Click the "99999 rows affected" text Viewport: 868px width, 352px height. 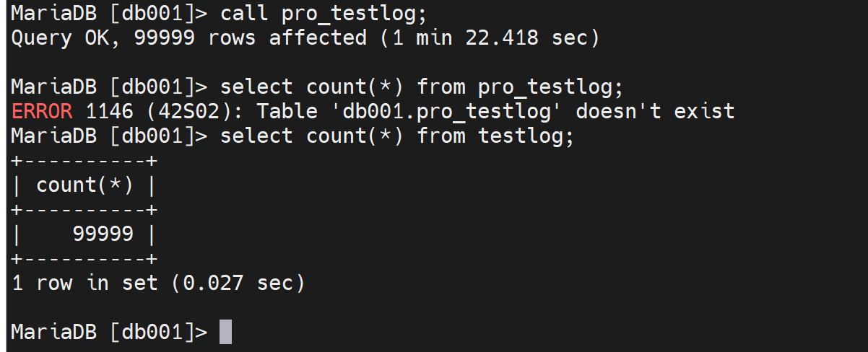click(x=251, y=38)
